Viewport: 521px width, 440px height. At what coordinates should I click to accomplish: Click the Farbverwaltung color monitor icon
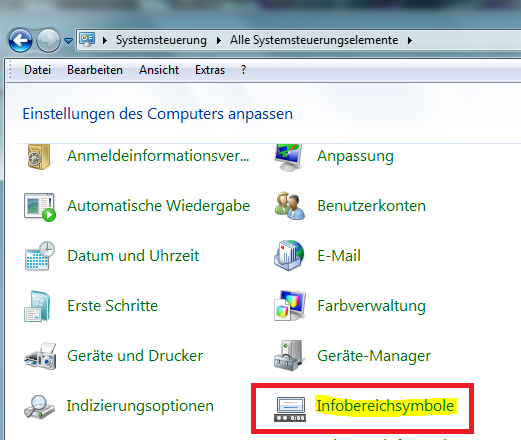(289, 306)
